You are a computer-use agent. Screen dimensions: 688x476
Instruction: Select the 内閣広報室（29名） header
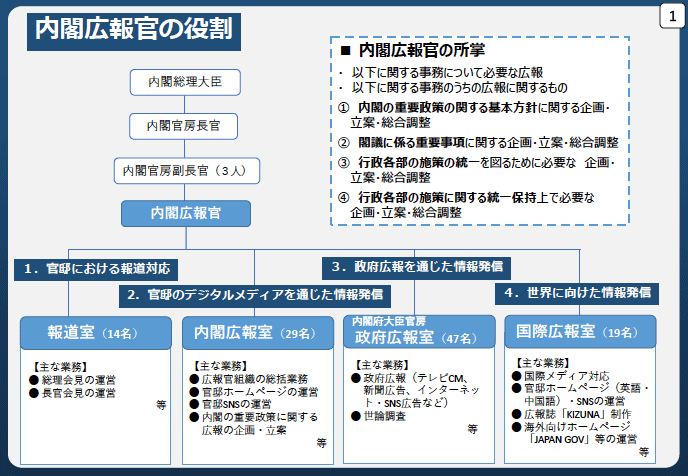coord(258,333)
